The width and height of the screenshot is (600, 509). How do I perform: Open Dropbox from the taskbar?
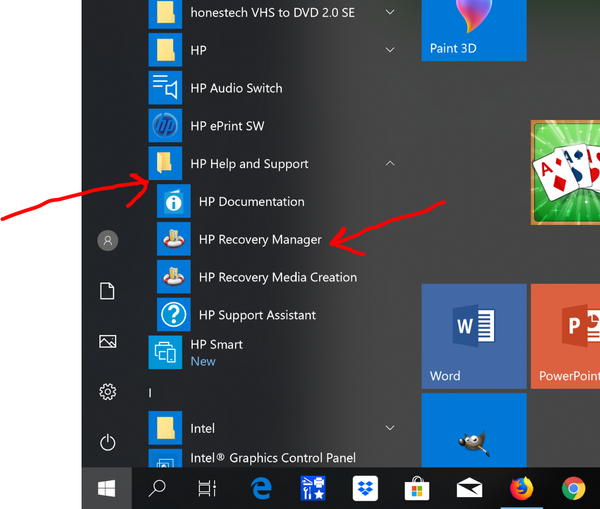[x=365, y=488]
